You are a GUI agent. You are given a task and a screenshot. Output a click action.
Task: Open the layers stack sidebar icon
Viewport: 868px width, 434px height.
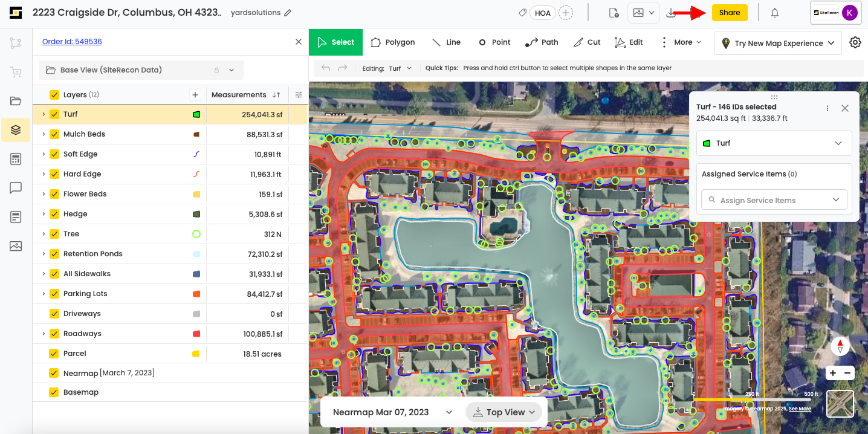(16, 130)
